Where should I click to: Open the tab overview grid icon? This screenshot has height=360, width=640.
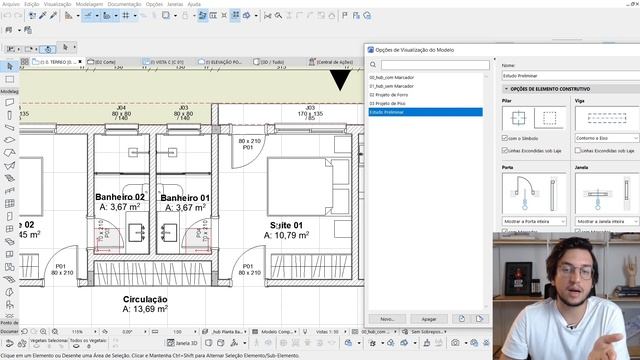pyautogui.click(x=25, y=62)
